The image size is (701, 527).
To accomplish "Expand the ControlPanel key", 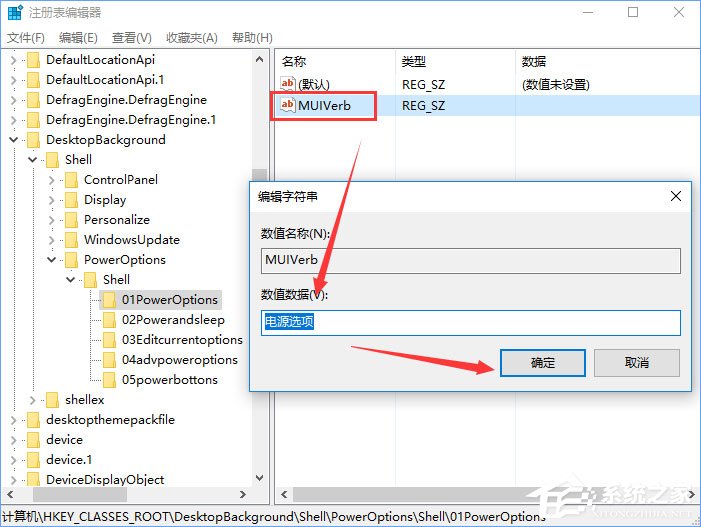I will 51,180.
